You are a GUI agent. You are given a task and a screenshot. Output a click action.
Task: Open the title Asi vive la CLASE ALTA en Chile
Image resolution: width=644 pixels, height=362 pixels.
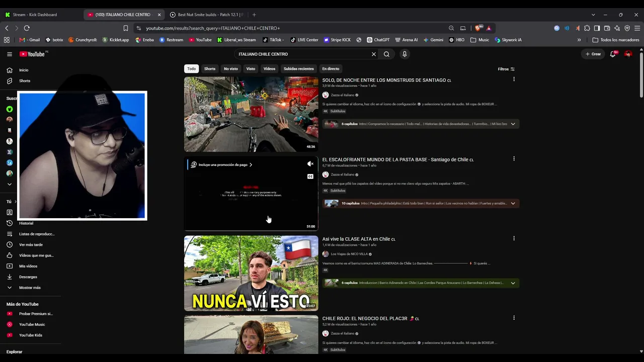[359, 239]
